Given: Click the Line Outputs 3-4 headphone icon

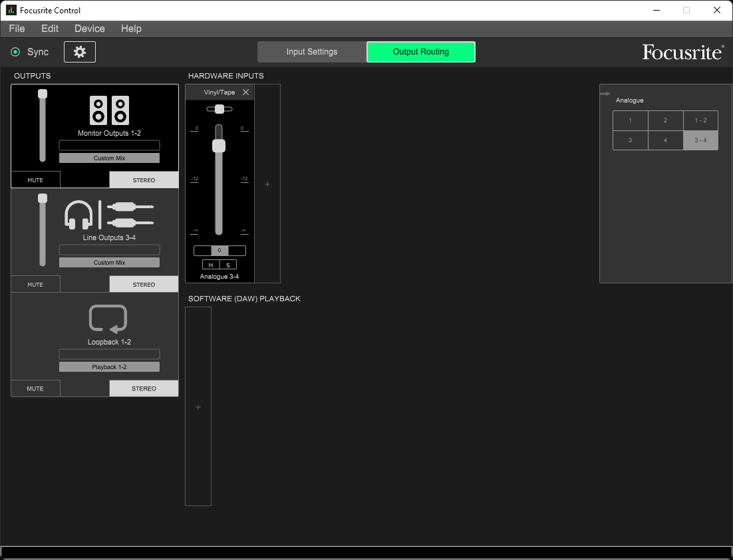Looking at the screenshot, I should point(78,215).
